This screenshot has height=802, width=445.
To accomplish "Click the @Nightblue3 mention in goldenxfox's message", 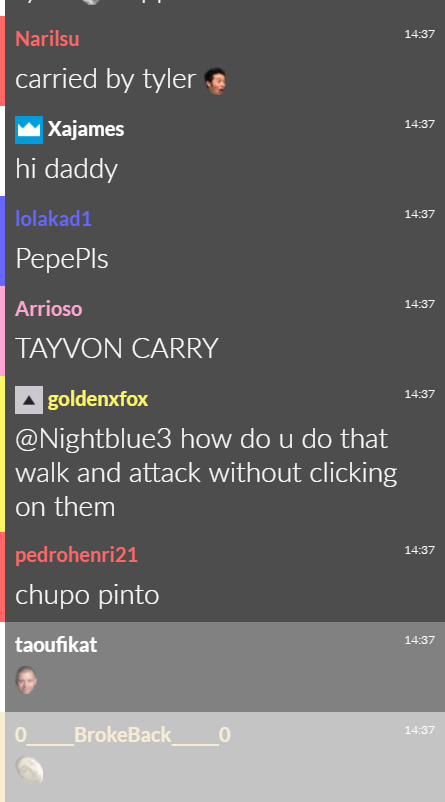I will click(94, 439).
